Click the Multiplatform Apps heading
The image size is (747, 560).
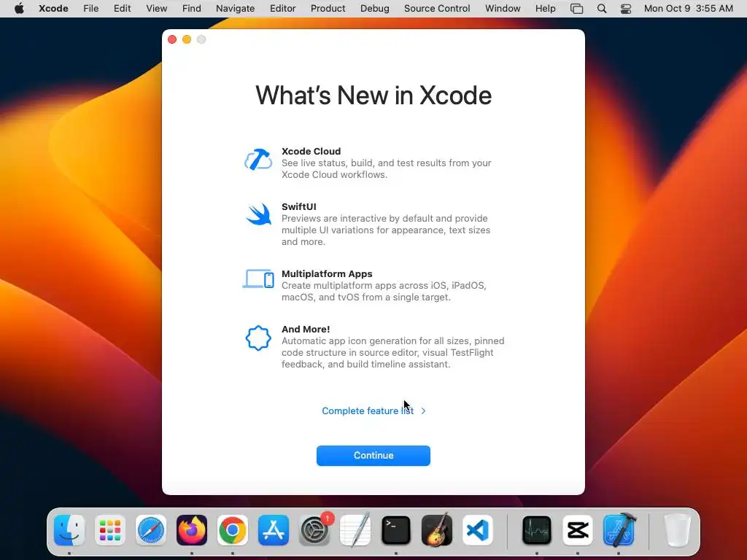tap(327, 274)
